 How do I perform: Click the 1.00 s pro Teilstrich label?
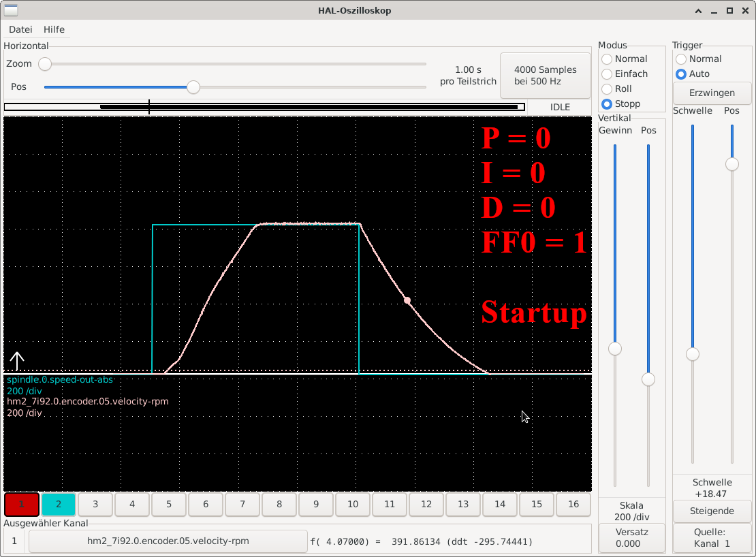click(468, 76)
